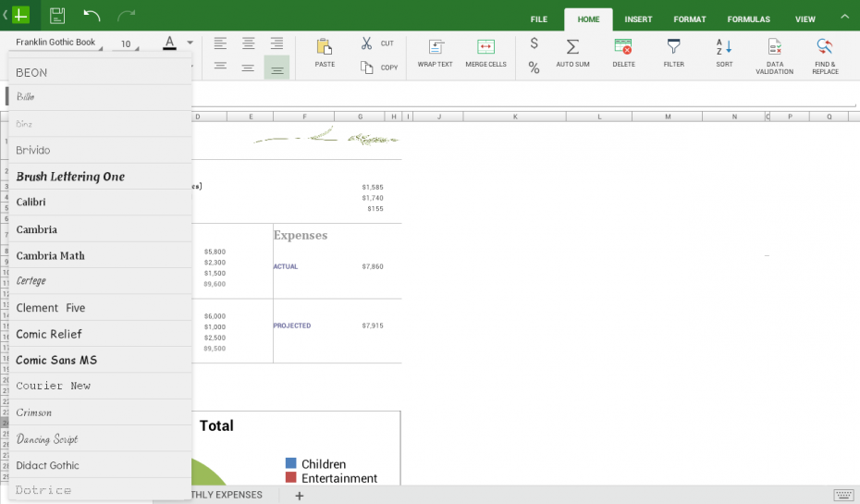The height and width of the screenshot is (504, 860).
Task: Select column L header
Action: pos(599,117)
